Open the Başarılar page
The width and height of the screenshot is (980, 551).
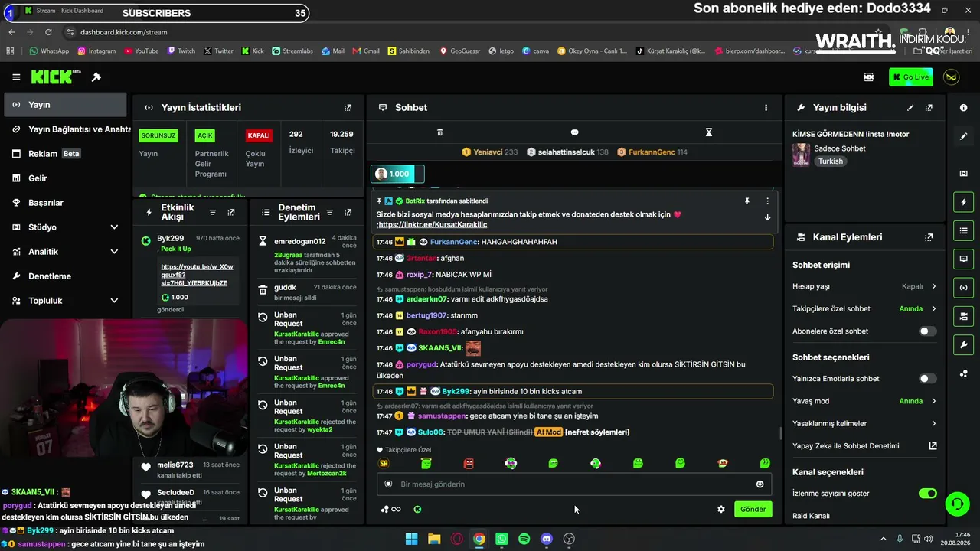[x=64, y=203]
